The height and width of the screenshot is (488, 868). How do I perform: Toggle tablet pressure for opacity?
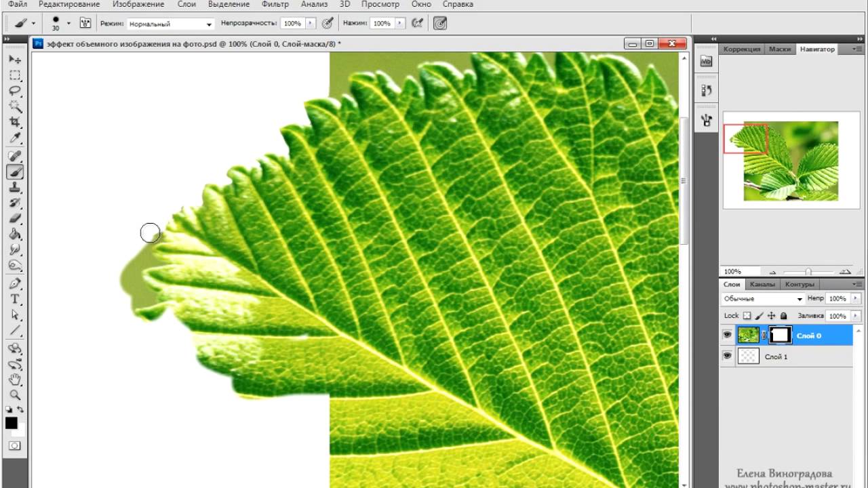tap(328, 23)
